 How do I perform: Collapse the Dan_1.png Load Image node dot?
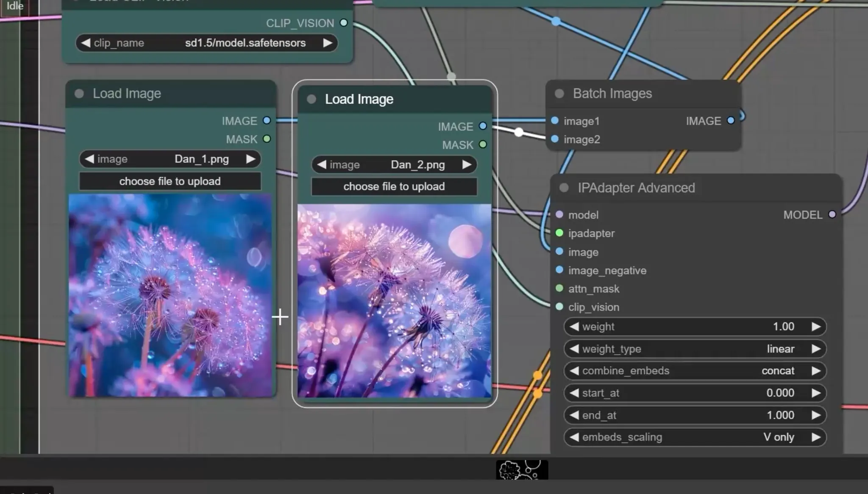point(79,94)
